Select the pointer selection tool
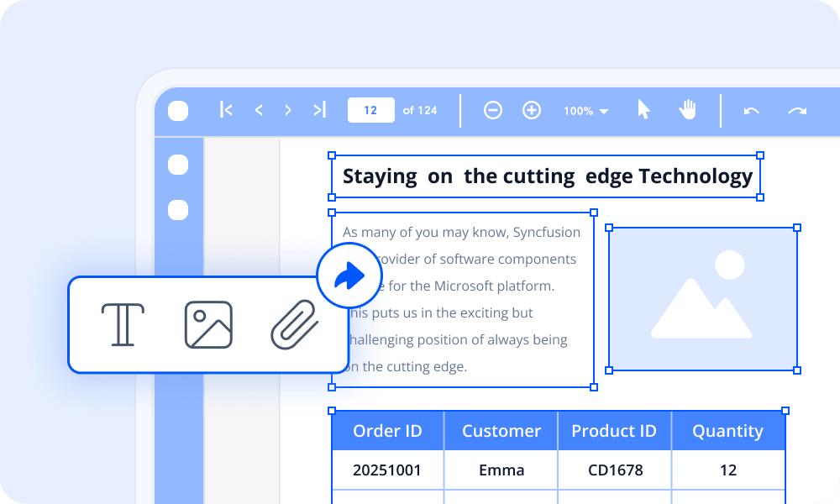 click(x=643, y=109)
